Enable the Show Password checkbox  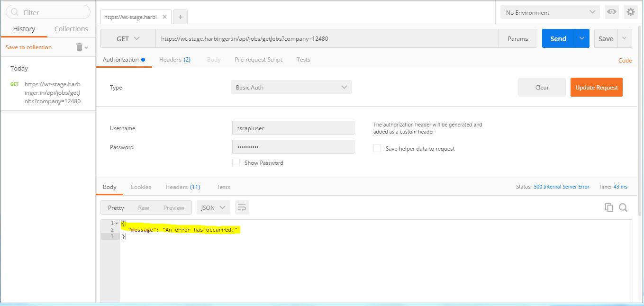pyautogui.click(x=236, y=162)
